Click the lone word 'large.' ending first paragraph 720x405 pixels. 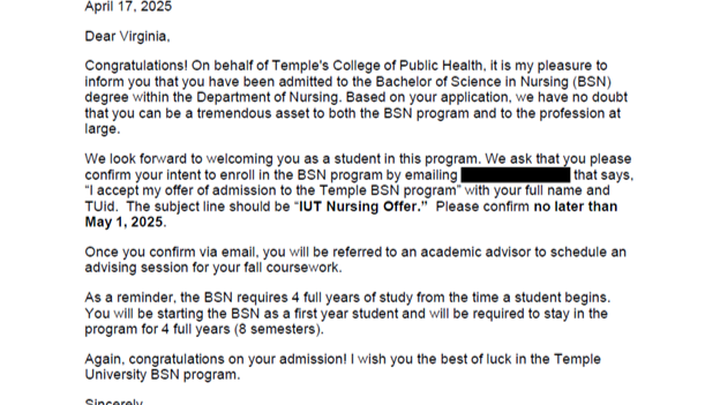point(102,129)
